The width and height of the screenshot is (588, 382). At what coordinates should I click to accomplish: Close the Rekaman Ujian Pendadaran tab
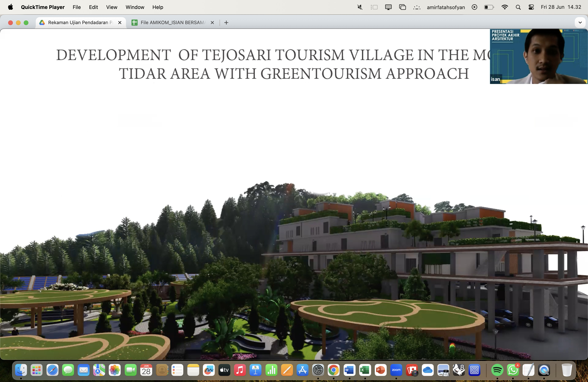[x=120, y=23]
